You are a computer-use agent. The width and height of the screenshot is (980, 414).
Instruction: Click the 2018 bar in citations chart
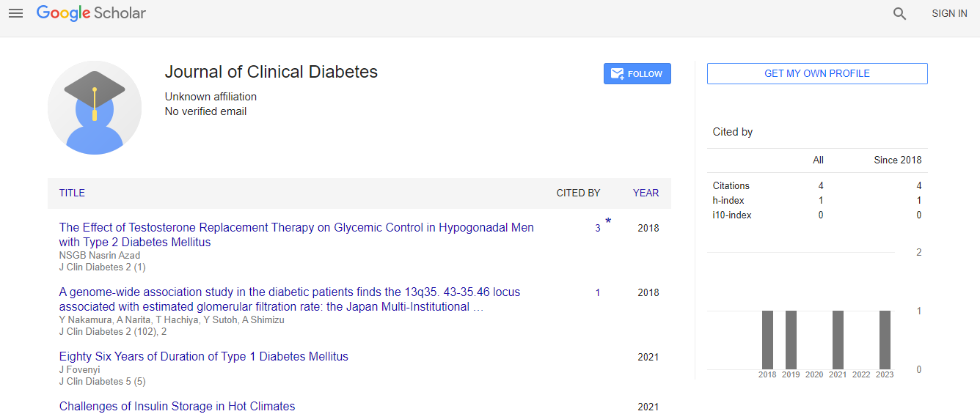[767, 340]
